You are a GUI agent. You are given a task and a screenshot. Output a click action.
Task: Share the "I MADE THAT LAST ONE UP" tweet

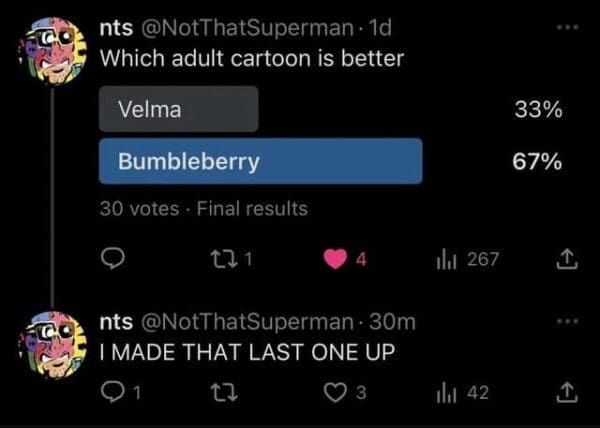pos(567,393)
